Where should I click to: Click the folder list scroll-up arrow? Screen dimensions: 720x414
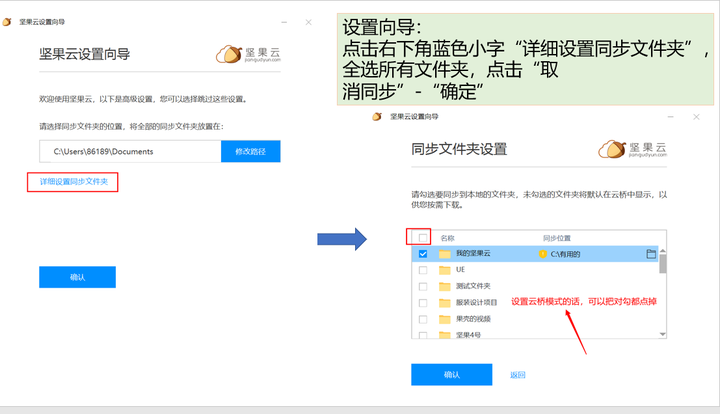(x=663, y=251)
